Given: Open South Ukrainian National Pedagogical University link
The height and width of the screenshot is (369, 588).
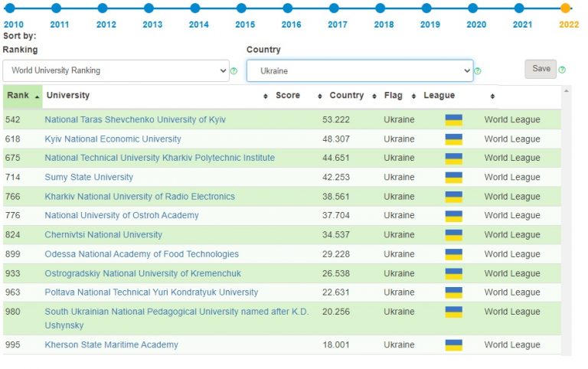Looking at the screenshot, I should [x=177, y=318].
